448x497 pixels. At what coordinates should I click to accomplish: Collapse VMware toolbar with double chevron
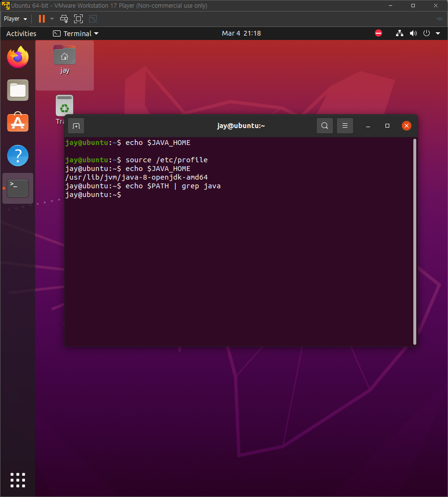pos(439,19)
